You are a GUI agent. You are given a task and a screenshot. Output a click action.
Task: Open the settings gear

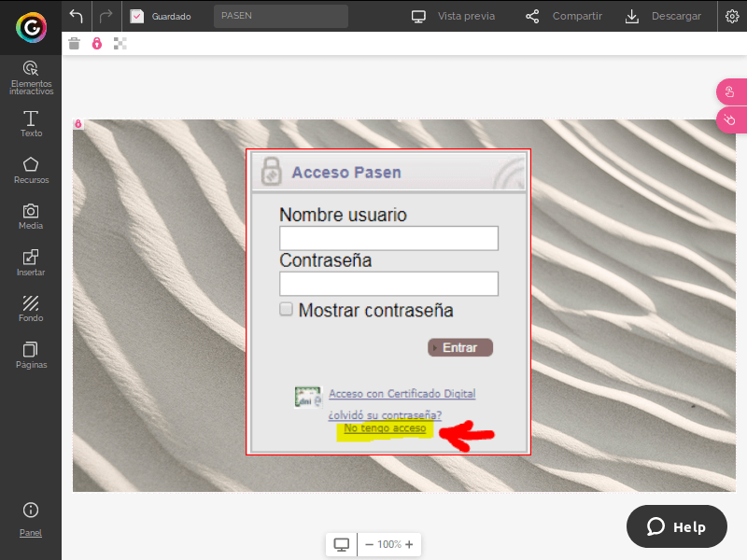click(732, 16)
